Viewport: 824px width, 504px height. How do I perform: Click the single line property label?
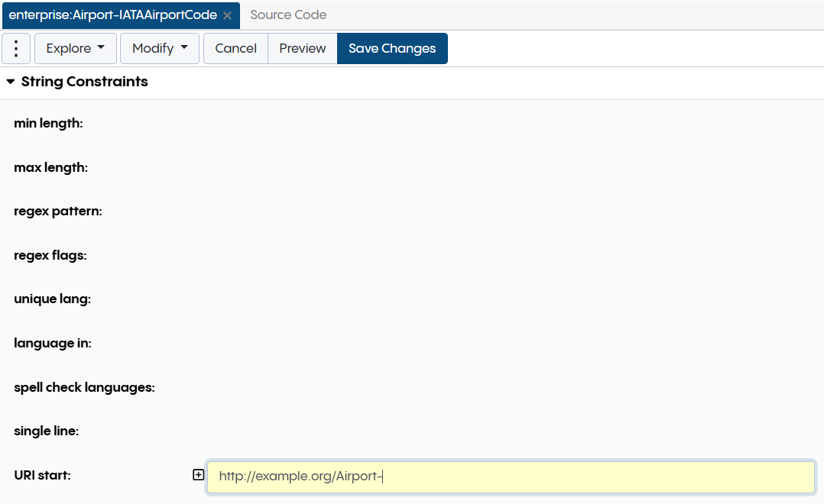click(x=46, y=431)
